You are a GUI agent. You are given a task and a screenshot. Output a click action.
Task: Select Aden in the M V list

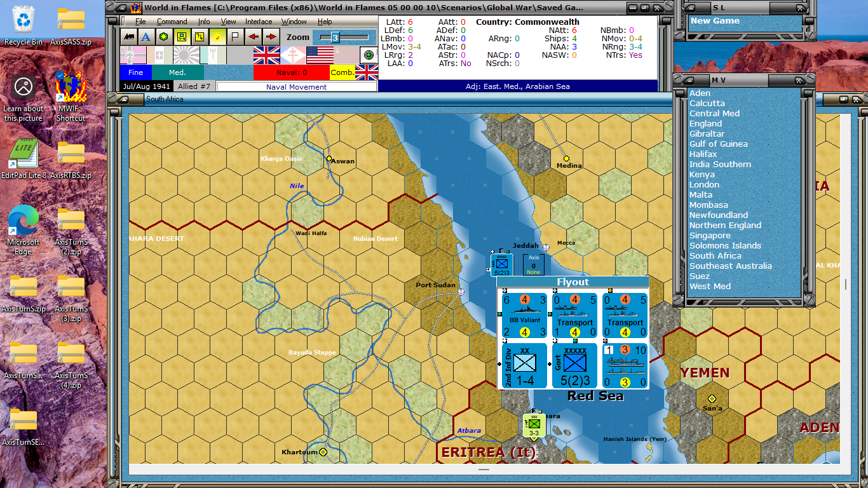pyautogui.click(x=700, y=93)
